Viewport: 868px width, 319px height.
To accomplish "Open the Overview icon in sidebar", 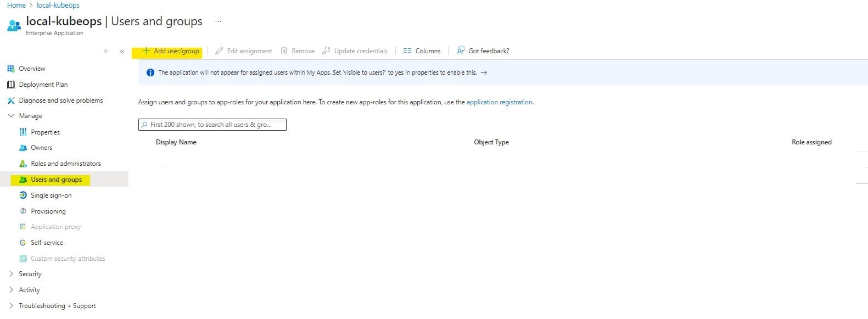I will 10,69.
